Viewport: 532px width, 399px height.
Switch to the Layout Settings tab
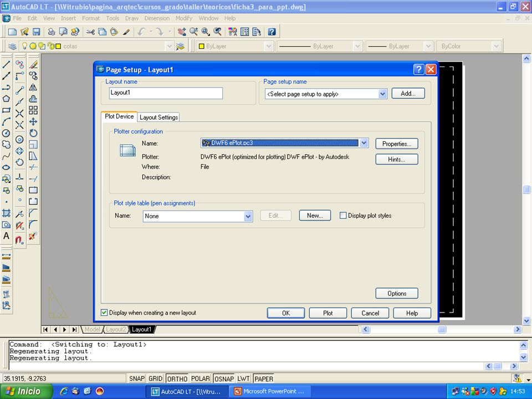159,117
